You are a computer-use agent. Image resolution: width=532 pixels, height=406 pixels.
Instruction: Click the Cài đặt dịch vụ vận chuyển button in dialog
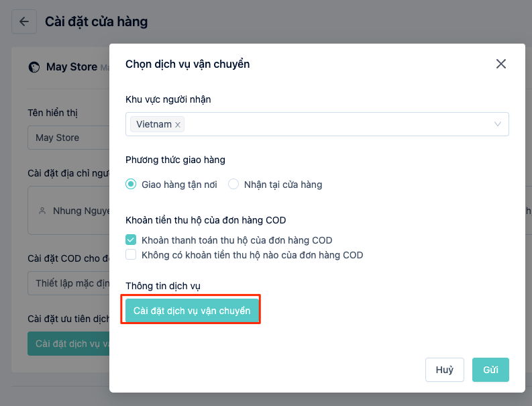pos(192,310)
